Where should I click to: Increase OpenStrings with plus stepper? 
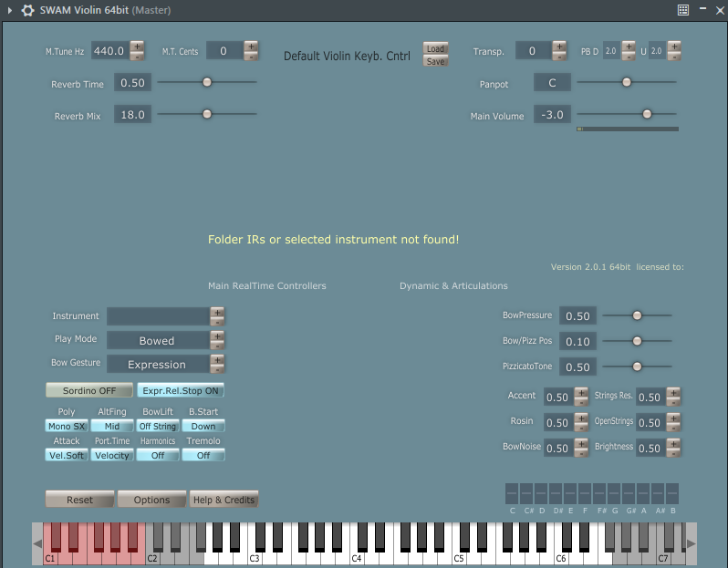tap(673, 418)
